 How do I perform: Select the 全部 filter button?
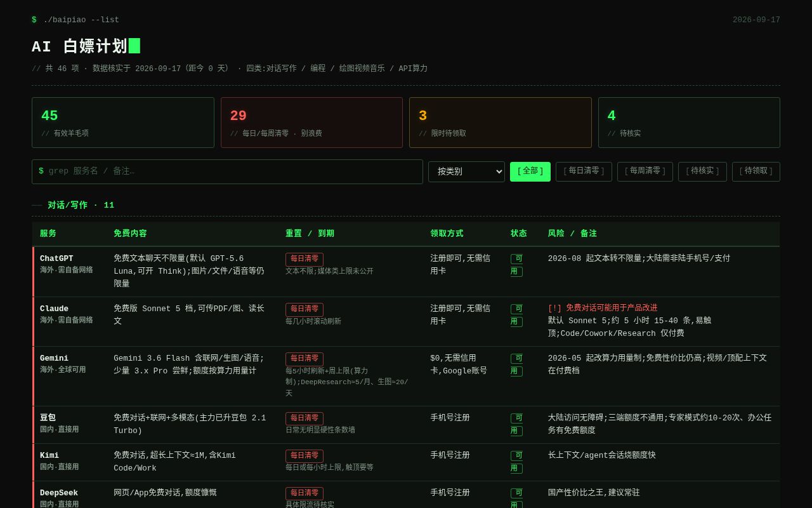click(530, 171)
